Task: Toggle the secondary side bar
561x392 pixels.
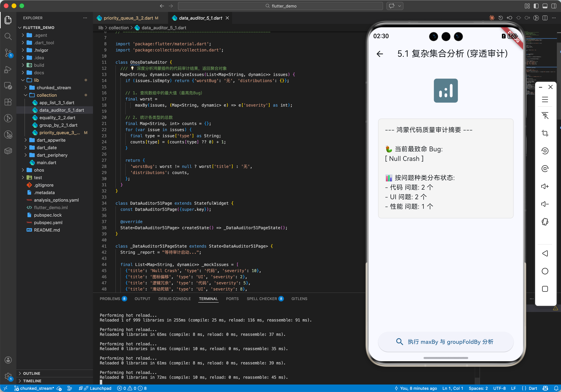Action: pos(554,6)
